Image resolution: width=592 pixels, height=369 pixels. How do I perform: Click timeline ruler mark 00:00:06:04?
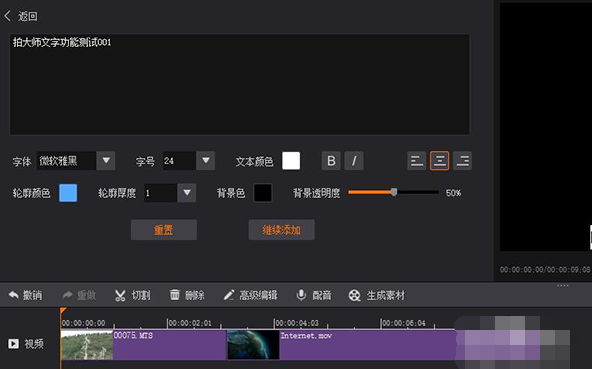(404, 323)
